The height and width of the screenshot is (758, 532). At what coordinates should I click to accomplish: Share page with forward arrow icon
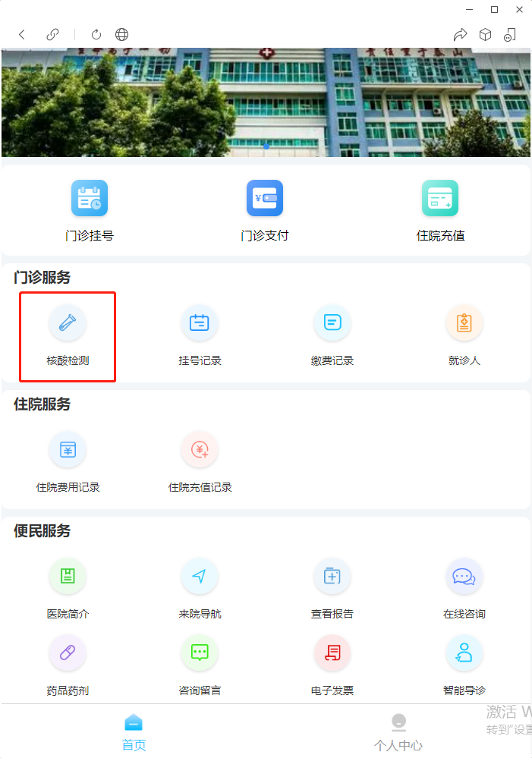[461, 34]
